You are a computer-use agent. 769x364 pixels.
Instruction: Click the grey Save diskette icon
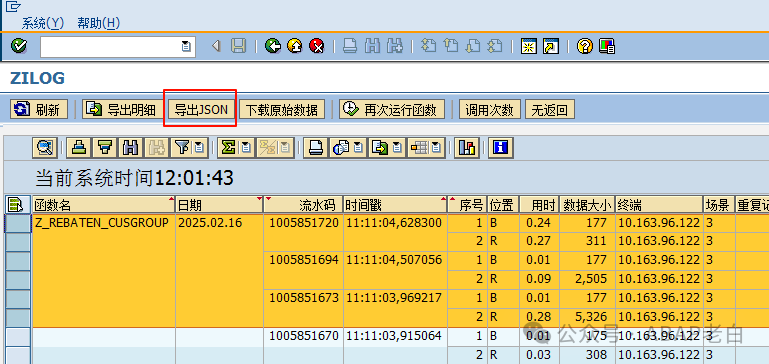point(238,46)
